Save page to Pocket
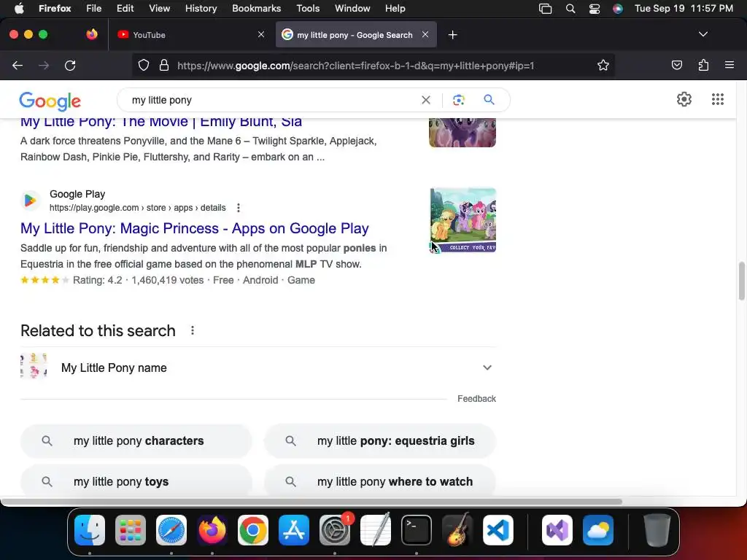Viewport: 747px width, 560px height. (x=676, y=65)
